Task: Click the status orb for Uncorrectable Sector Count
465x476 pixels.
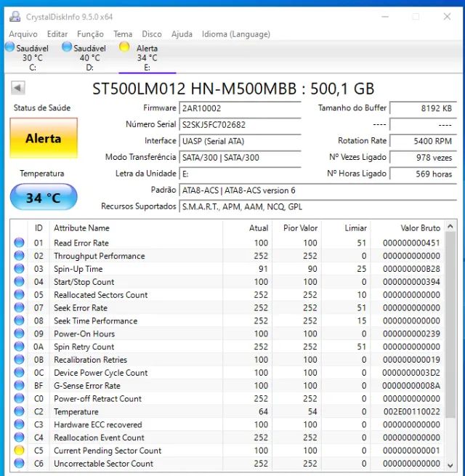Action: pyautogui.click(x=19, y=463)
